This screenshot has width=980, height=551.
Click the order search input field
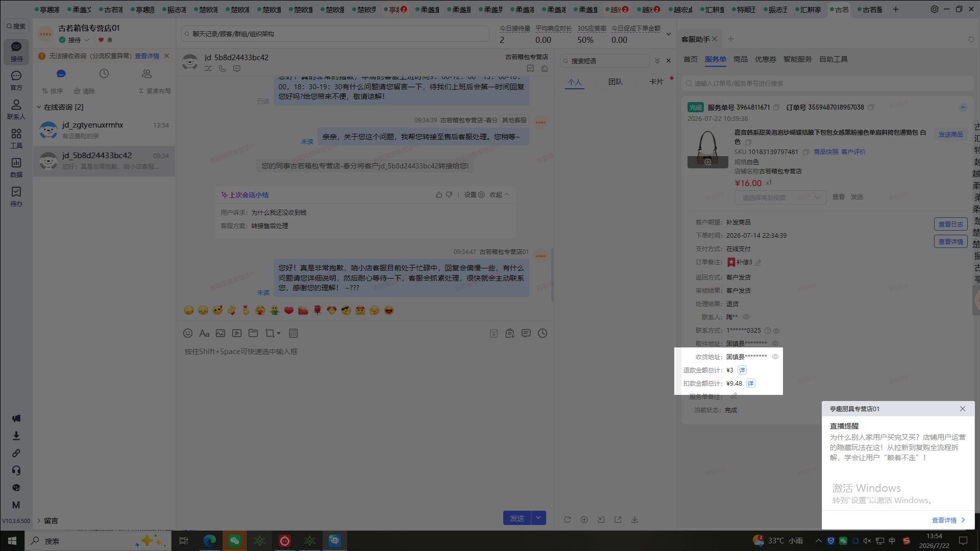827,83
